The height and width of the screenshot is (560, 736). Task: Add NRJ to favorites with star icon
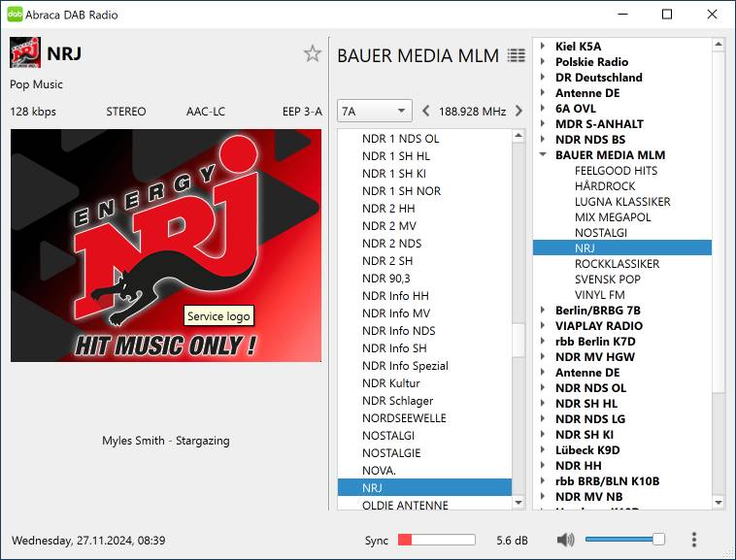tap(312, 54)
